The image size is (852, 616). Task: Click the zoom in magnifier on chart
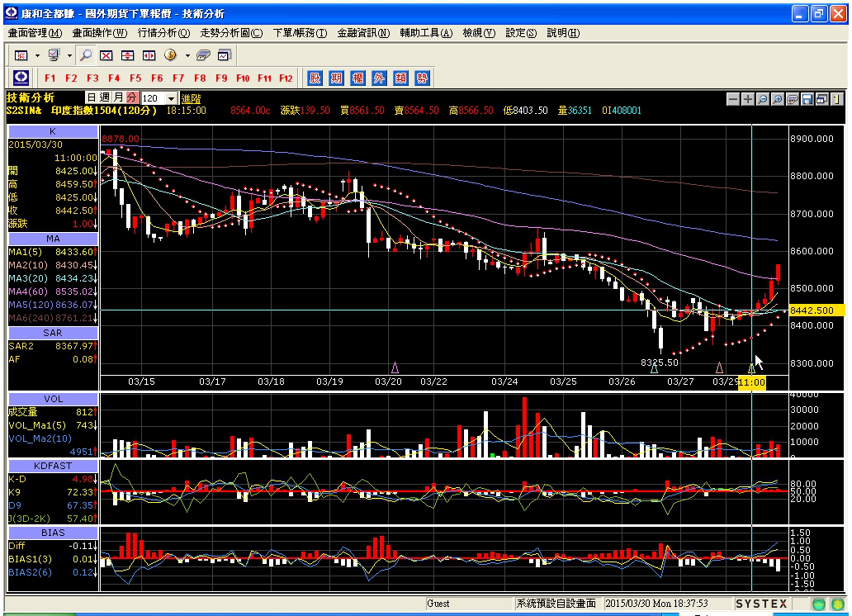coord(778,99)
